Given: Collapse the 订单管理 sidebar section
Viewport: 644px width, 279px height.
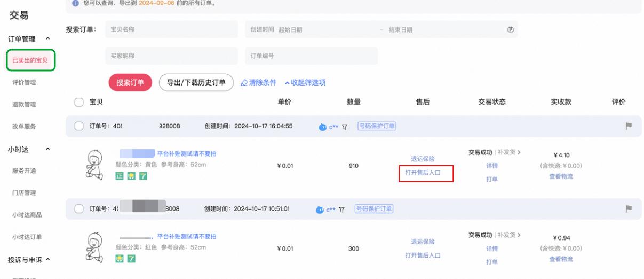Looking at the screenshot, I should (x=47, y=39).
